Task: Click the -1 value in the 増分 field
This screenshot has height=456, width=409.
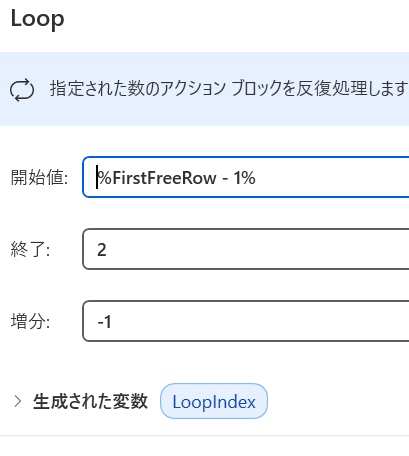Action: (x=104, y=322)
